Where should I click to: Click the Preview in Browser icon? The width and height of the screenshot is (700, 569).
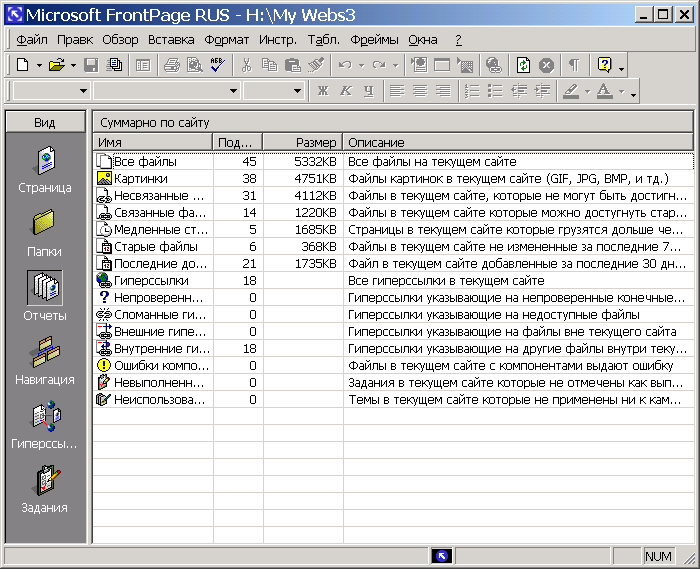click(195, 65)
